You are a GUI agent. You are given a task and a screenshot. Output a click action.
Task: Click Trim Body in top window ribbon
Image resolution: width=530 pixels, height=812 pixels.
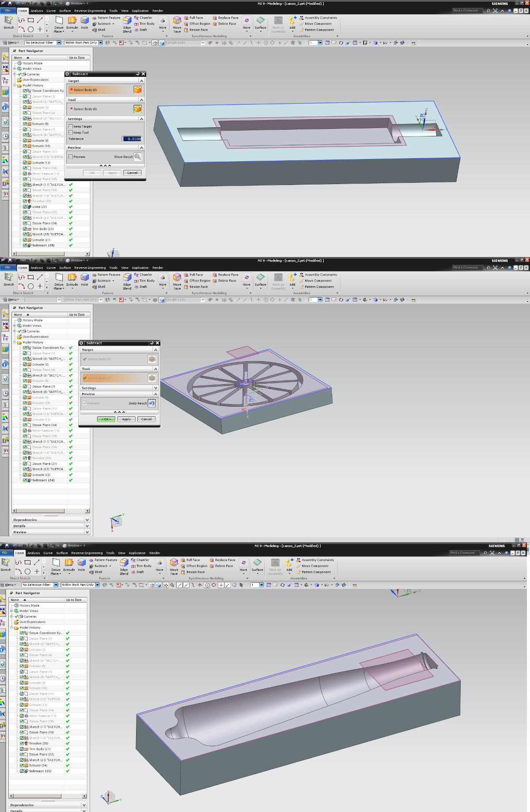pos(144,24)
